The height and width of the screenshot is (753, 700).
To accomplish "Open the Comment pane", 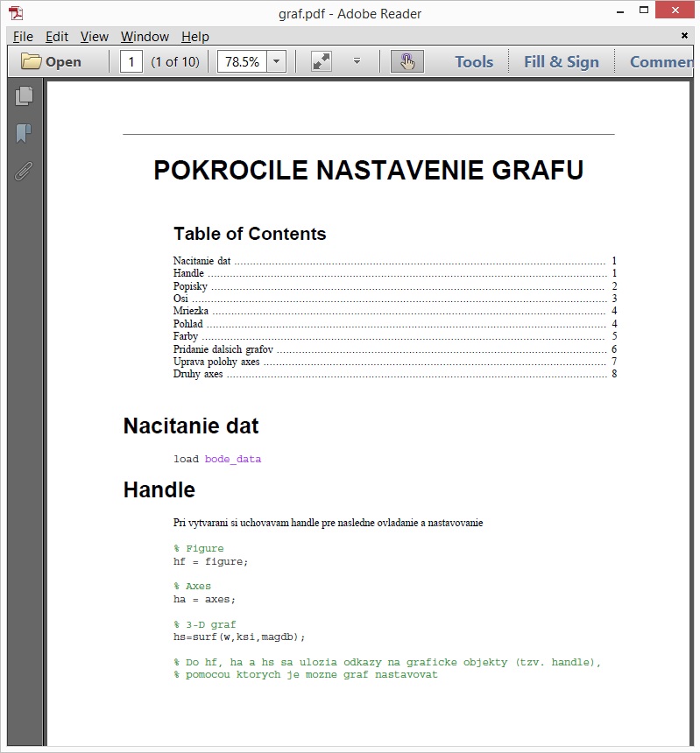I will [x=661, y=61].
